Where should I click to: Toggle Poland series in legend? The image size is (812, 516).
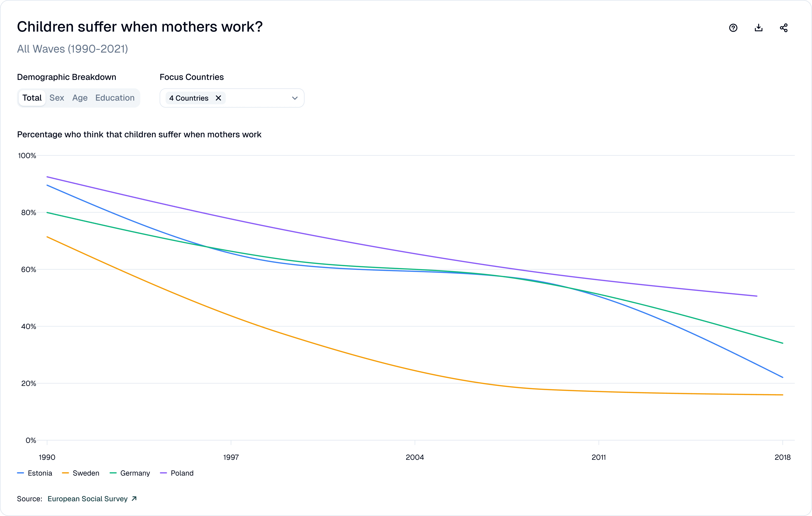click(x=177, y=473)
